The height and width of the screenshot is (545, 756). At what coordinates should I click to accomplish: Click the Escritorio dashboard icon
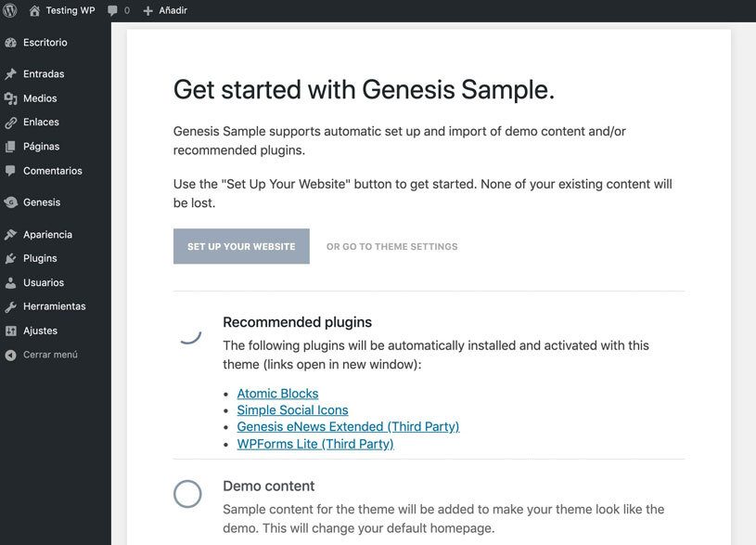[x=10, y=43]
